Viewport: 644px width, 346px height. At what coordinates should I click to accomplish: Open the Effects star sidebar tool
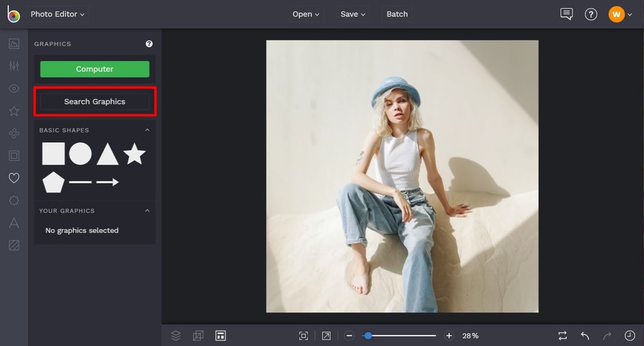14,111
